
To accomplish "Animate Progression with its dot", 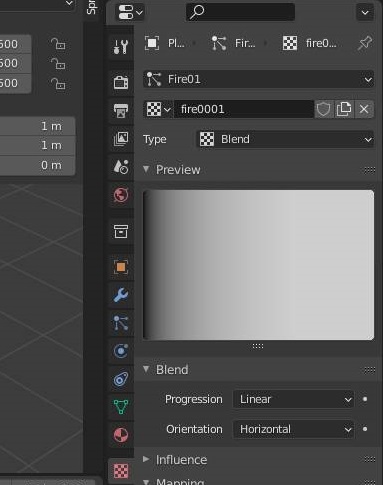I will (365, 399).
